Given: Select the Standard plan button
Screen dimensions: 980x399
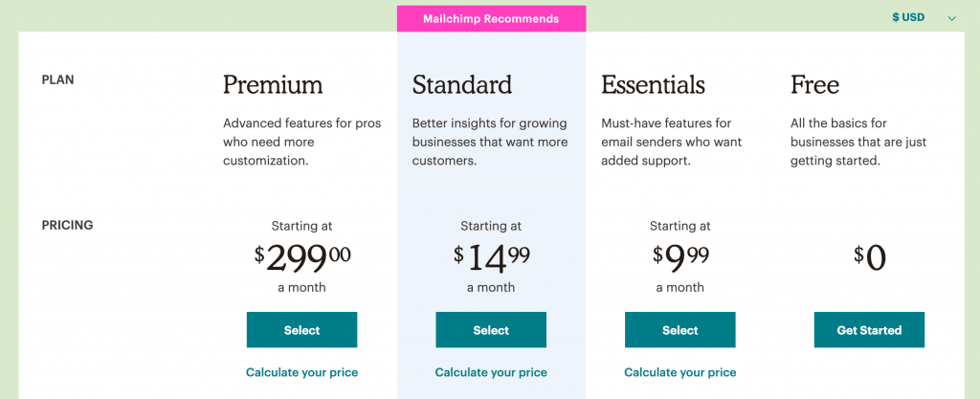Looking at the screenshot, I should pyautogui.click(x=491, y=330).
